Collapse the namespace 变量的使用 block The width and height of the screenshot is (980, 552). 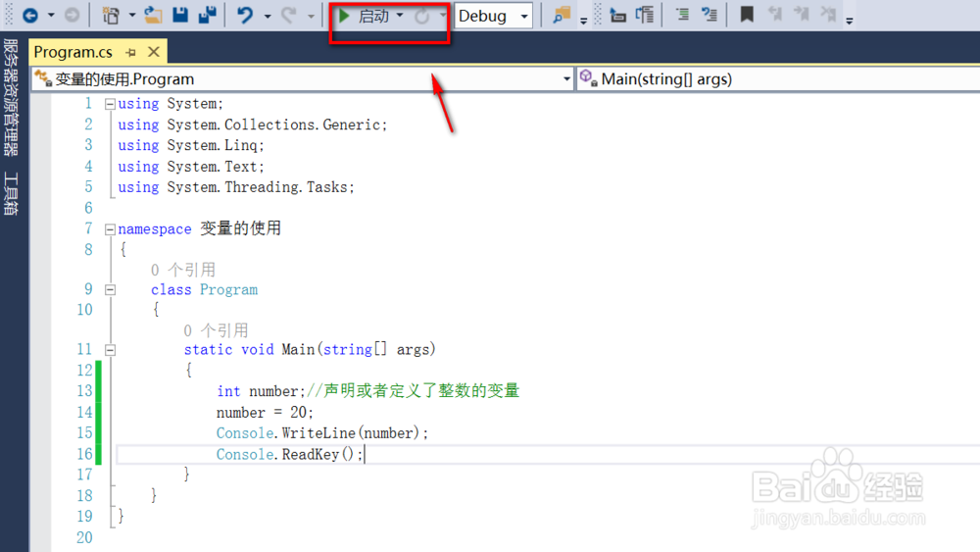[110, 229]
